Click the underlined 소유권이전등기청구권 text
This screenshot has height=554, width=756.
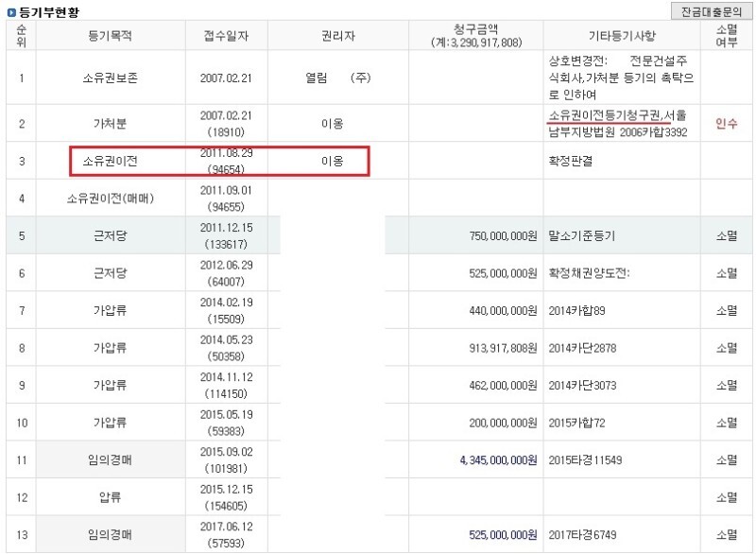click(604, 115)
